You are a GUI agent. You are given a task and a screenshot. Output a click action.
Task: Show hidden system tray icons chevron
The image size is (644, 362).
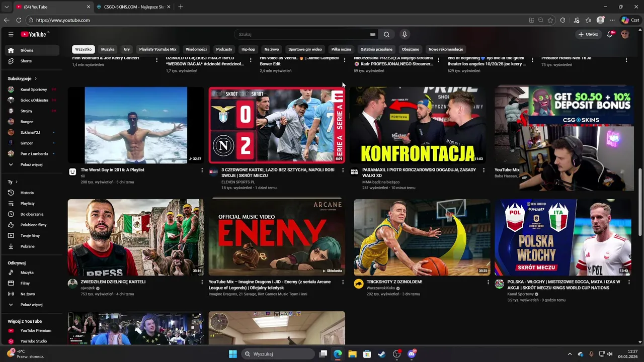[570, 354]
